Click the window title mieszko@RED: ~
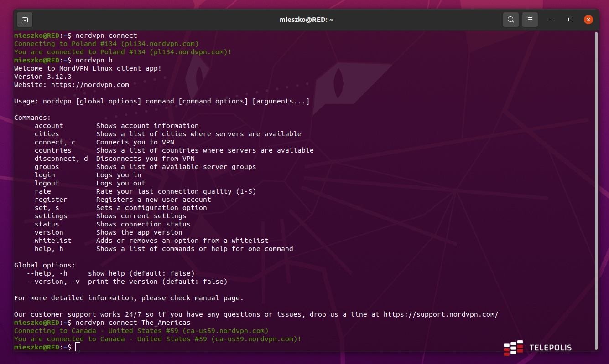This screenshot has width=609, height=364. (x=306, y=20)
